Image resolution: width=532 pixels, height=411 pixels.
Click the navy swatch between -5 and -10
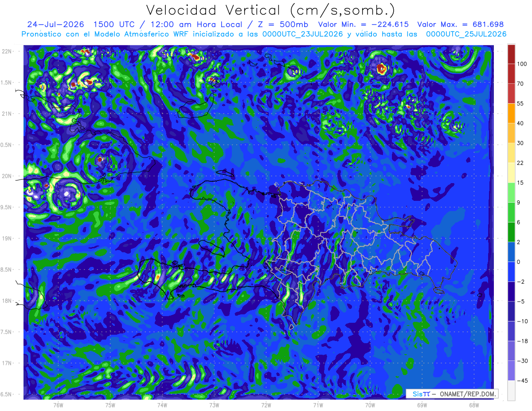point(511,311)
